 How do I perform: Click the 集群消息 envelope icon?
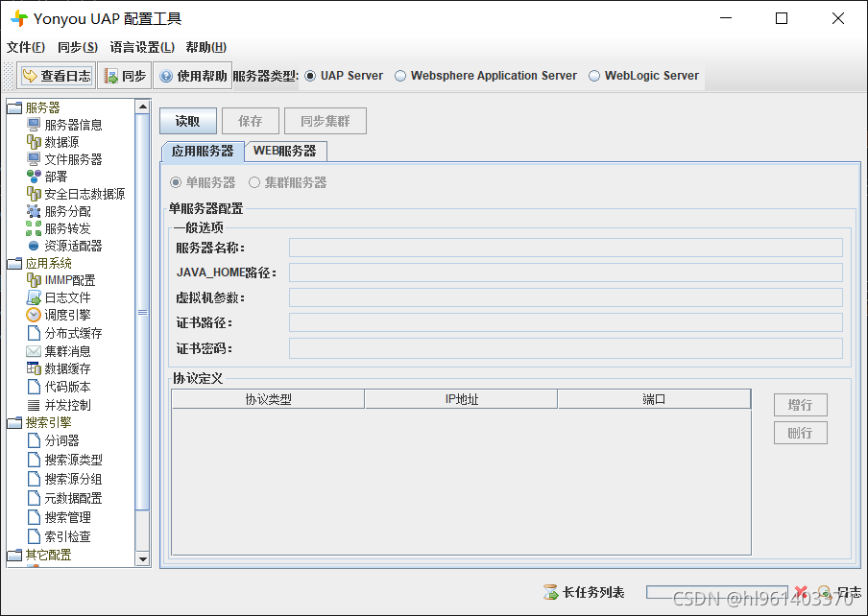pos(34,351)
